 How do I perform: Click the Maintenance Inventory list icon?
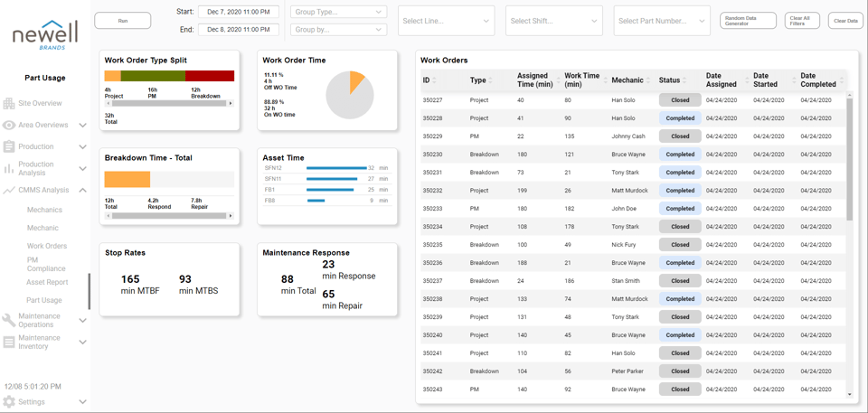(x=9, y=343)
